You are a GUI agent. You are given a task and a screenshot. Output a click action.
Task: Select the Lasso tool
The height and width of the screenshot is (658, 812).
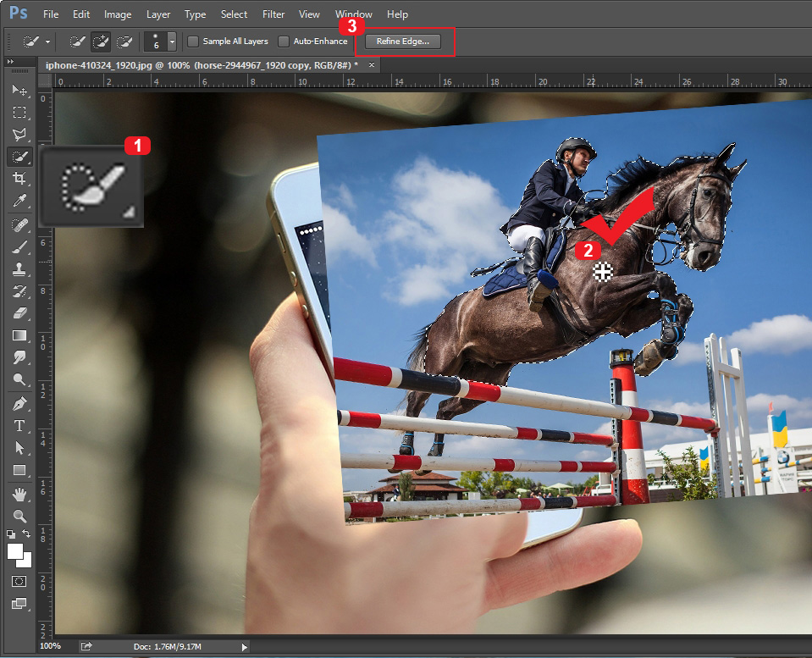[19, 135]
